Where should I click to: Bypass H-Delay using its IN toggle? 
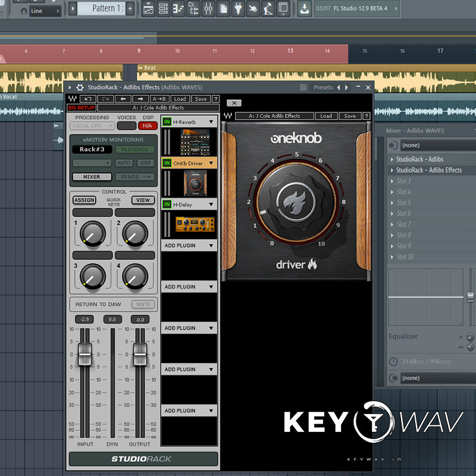pyautogui.click(x=167, y=205)
